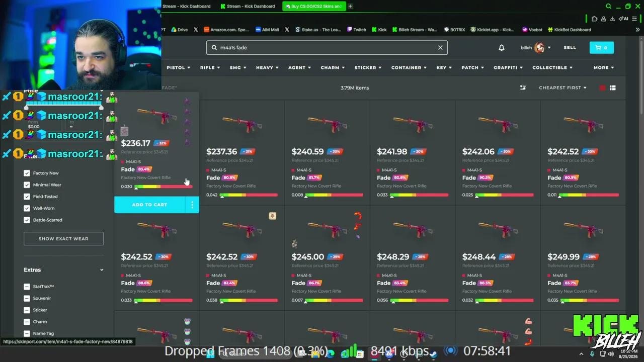This screenshot has width=644, height=362.
Task: Open the three-dot menu next to Add to Cart
Action: pos(192,205)
